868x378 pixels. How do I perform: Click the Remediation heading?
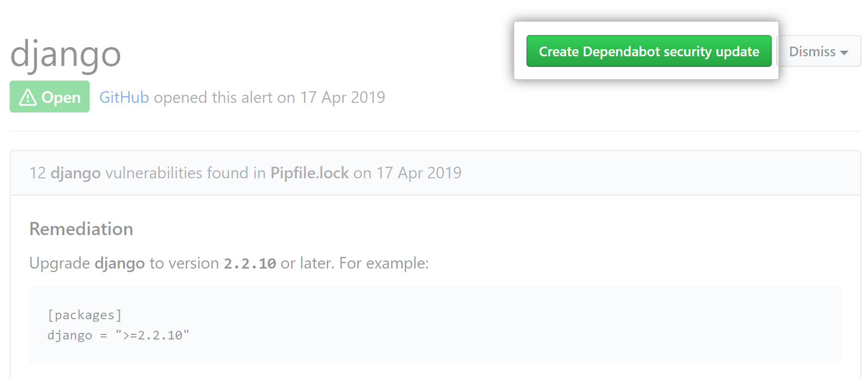click(x=81, y=229)
